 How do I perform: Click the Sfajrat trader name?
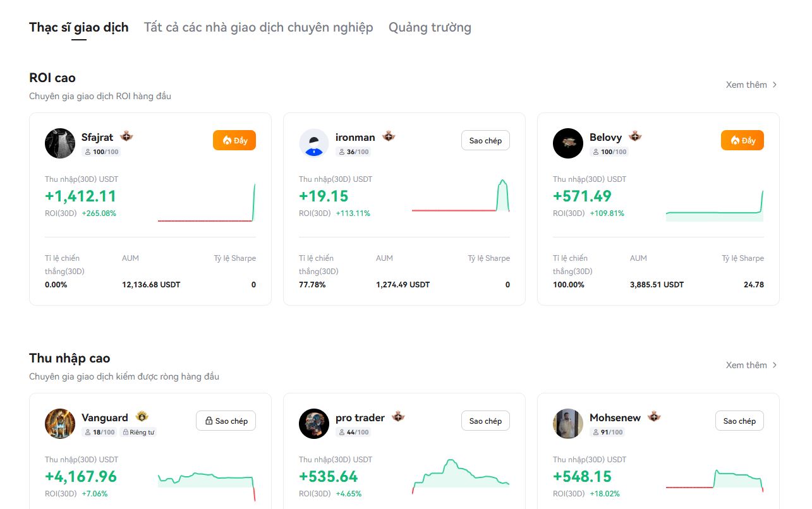(x=97, y=137)
